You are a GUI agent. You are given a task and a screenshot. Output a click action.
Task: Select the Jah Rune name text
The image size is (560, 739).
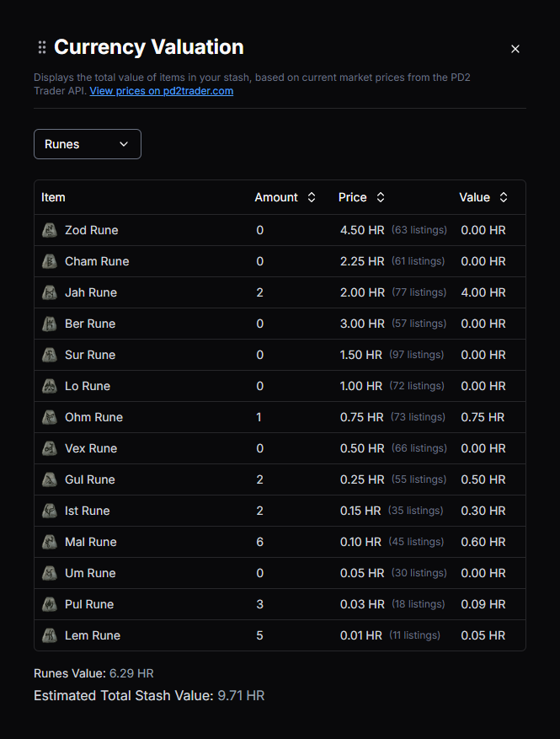pyautogui.click(x=91, y=292)
